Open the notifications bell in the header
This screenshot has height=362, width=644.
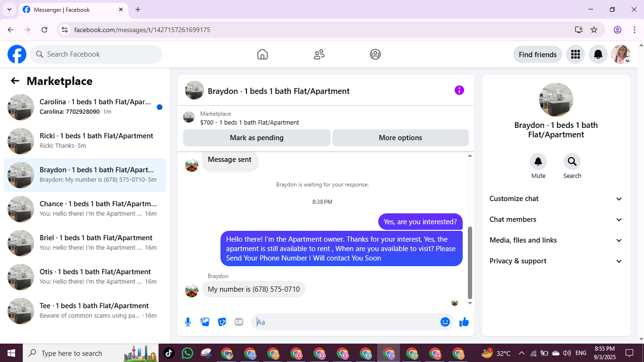click(598, 54)
